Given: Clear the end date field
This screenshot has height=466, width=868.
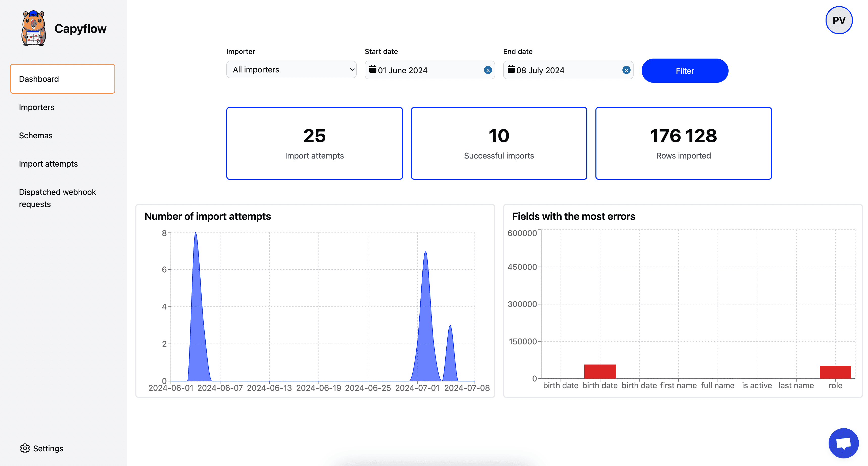Looking at the screenshot, I should coord(626,70).
